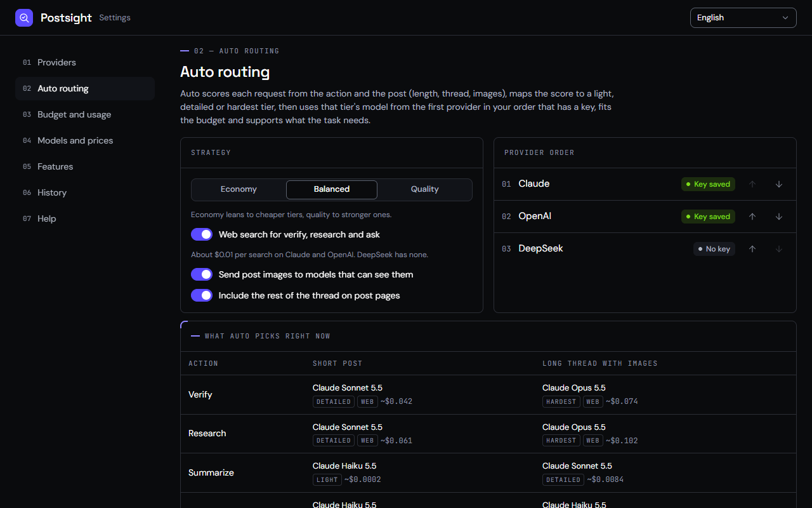This screenshot has height=508, width=812.
Task: Open the English language dropdown
Action: pyautogui.click(x=743, y=18)
